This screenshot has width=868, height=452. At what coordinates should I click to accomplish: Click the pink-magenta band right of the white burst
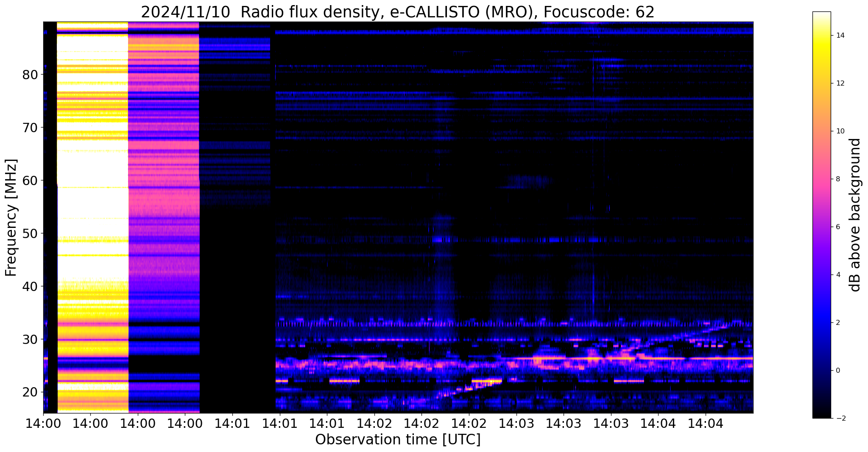(164, 217)
